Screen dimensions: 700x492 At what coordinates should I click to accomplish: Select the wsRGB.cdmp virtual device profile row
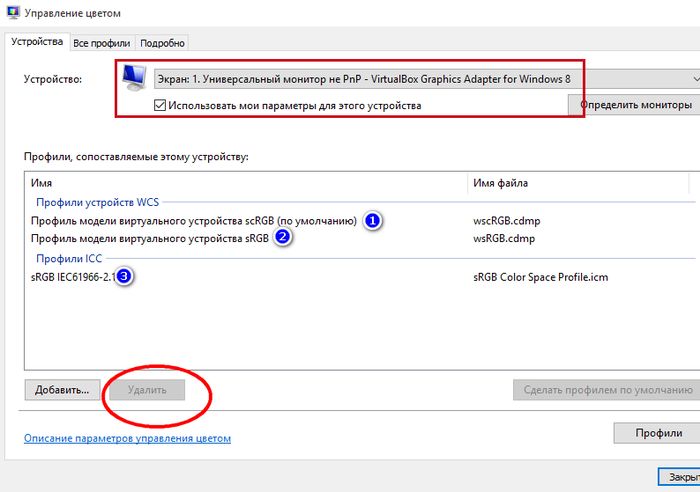150,238
